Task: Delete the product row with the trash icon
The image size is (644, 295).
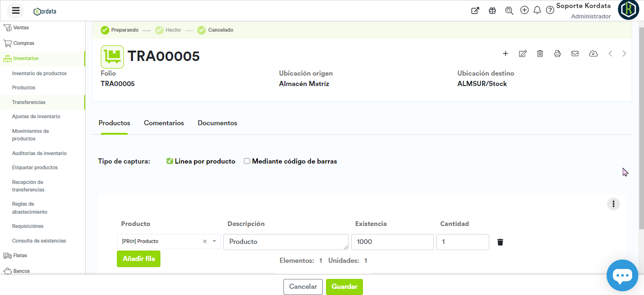Action: pos(500,242)
